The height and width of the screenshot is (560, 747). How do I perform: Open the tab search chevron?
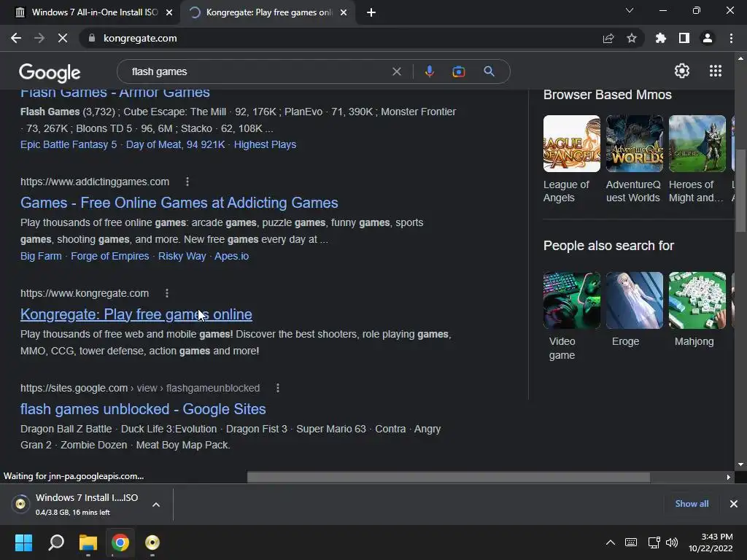[630, 10]
